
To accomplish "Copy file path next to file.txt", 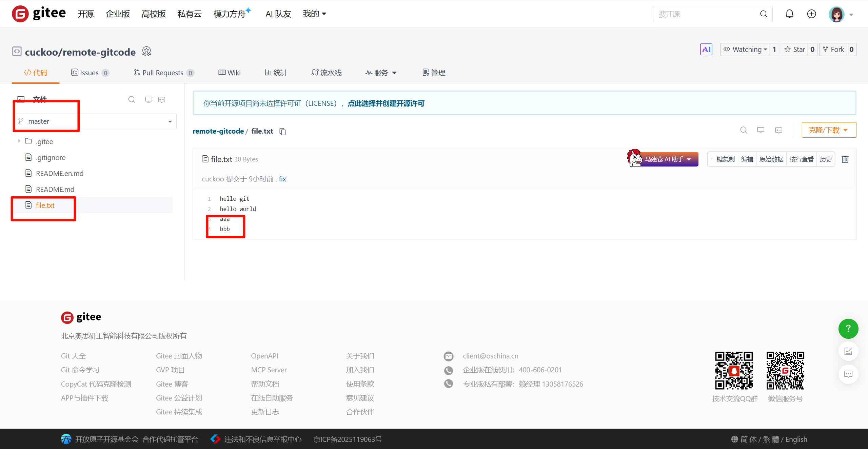I will tap(282, 132).
